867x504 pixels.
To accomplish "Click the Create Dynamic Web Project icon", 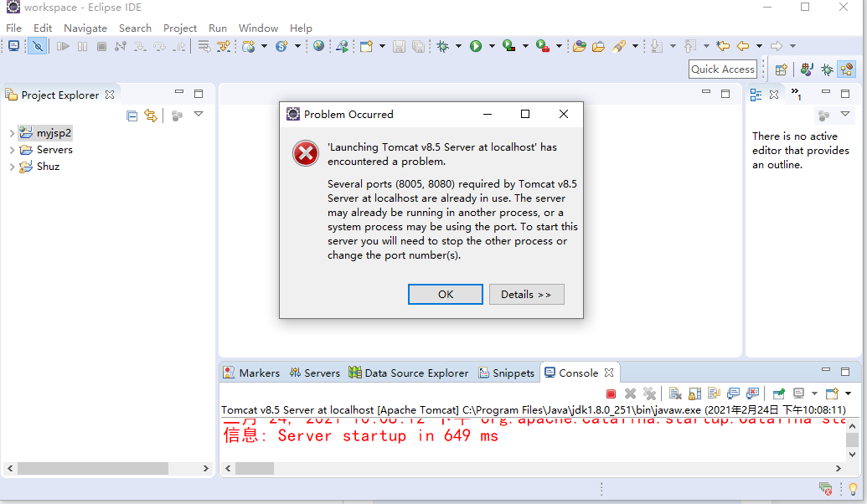I will [249, 46].
